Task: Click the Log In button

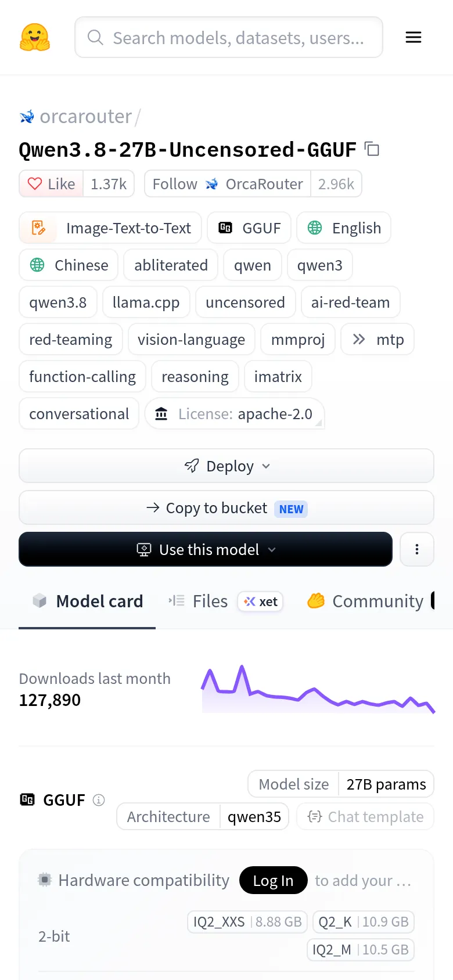Action: [x=273, y=881]
